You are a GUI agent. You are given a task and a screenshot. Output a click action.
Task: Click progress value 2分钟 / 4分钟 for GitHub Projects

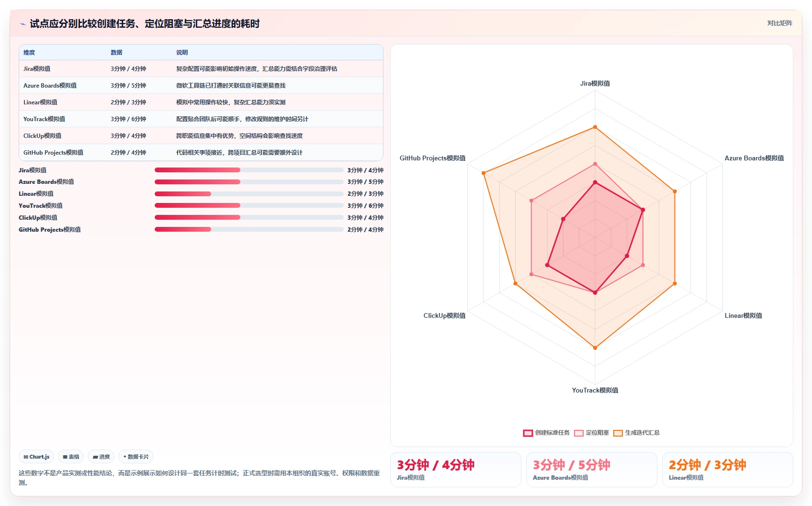(365, 229)
